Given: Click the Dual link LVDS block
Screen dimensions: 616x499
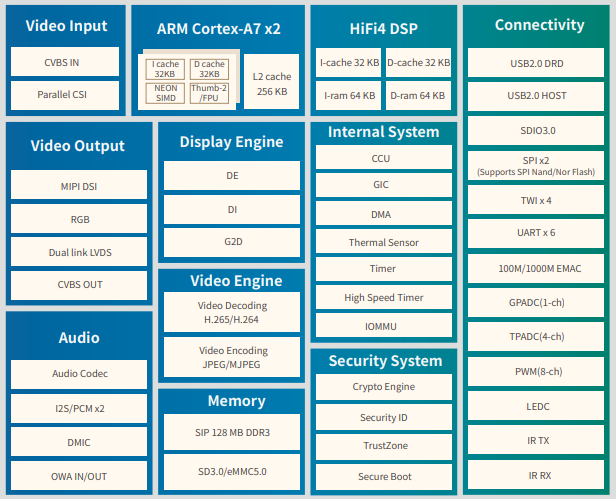Looking at the screenshot, I should pyautogui.click(x=78, y=252).
